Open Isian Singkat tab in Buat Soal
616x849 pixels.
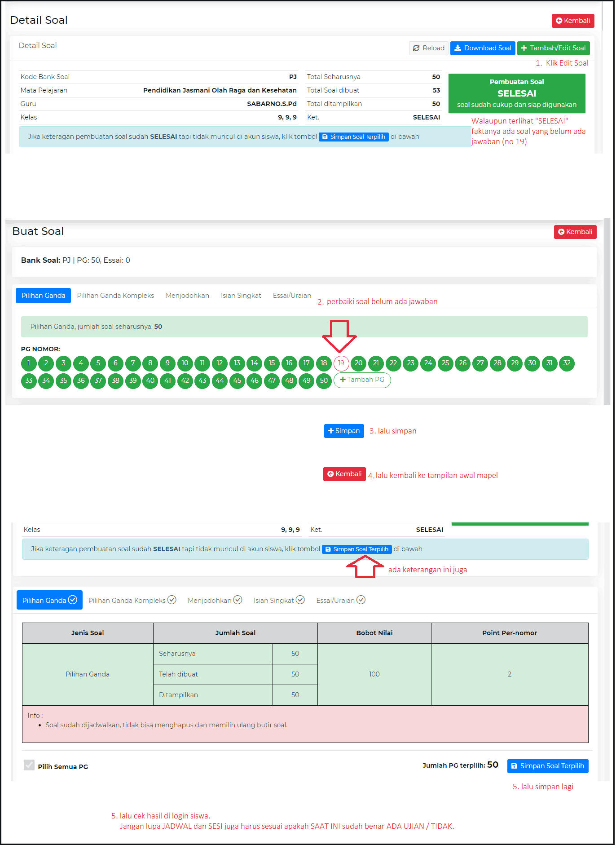pyautogui.click(x=242, y=296)
